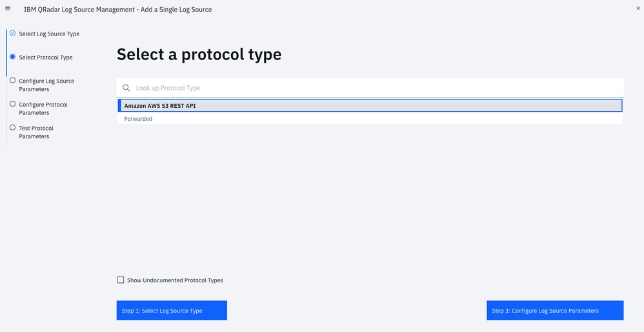Image resolution: width=644 pixels, height=332 pixels.
Task: Close the Add a Single Log Source window
Action: 638,8
